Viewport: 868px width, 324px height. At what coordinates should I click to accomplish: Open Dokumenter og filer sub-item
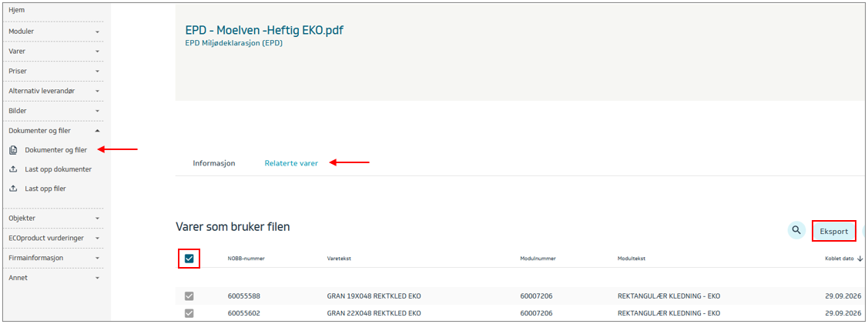(x=56, y=150)
